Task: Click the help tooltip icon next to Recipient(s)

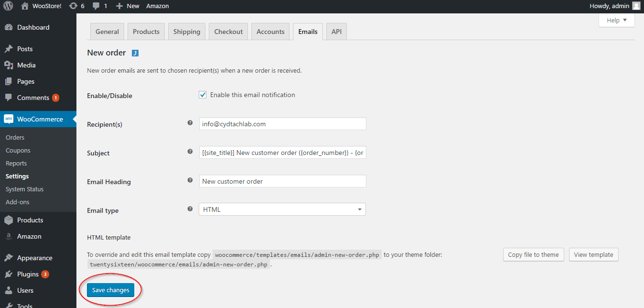Action: (x=190, y=123)
